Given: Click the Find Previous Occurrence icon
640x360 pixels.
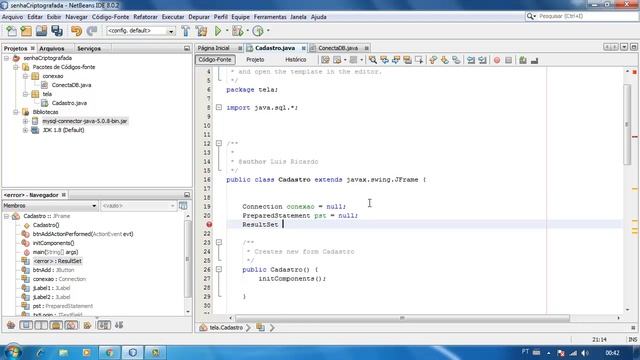Looking at the screenshot, I should 384,60.
